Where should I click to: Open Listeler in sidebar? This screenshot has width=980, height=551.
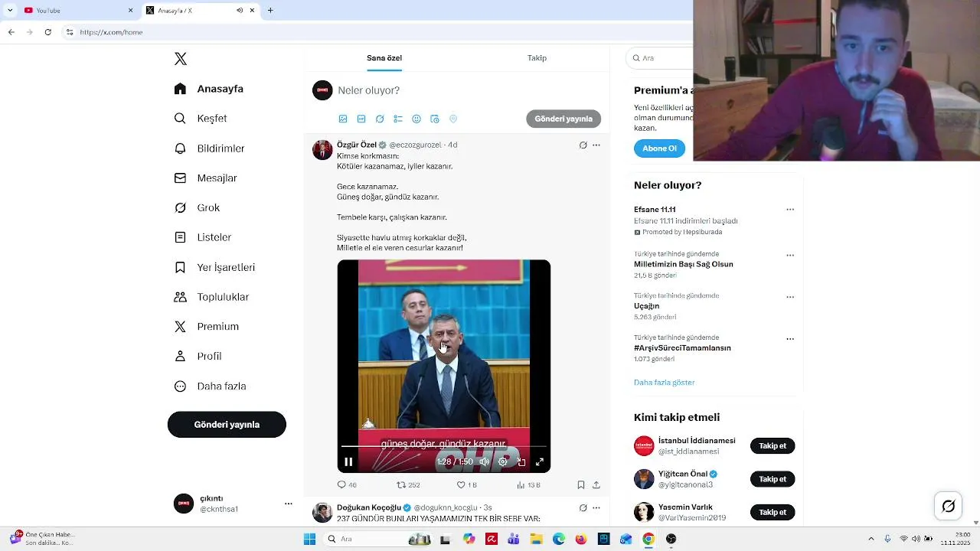pyautogui.click(x=202, y=237)
